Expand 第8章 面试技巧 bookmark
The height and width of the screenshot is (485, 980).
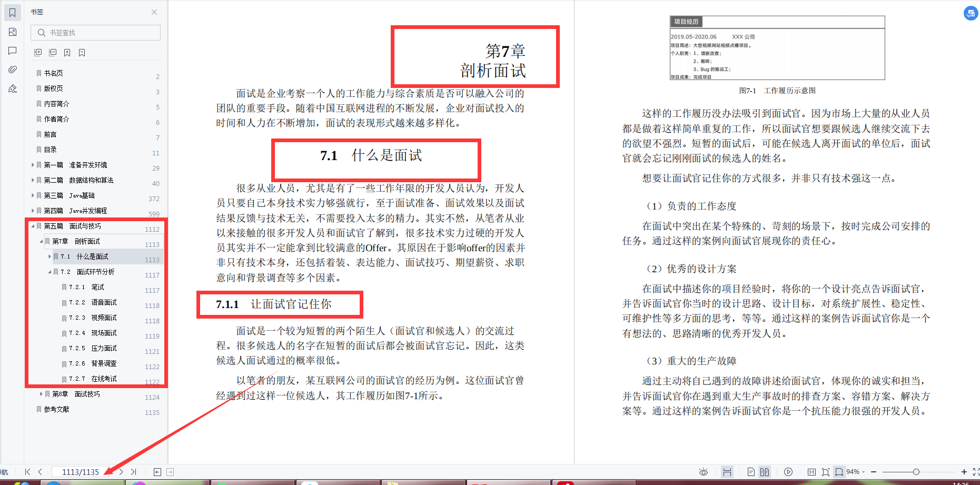(x=41, y=394)
